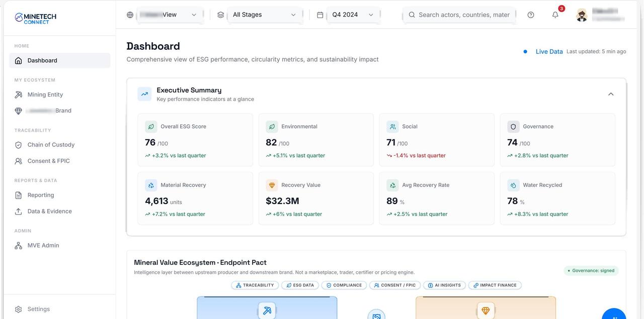
Task: Open the Q4 2024 period dropdown
Action: point(353,15)
